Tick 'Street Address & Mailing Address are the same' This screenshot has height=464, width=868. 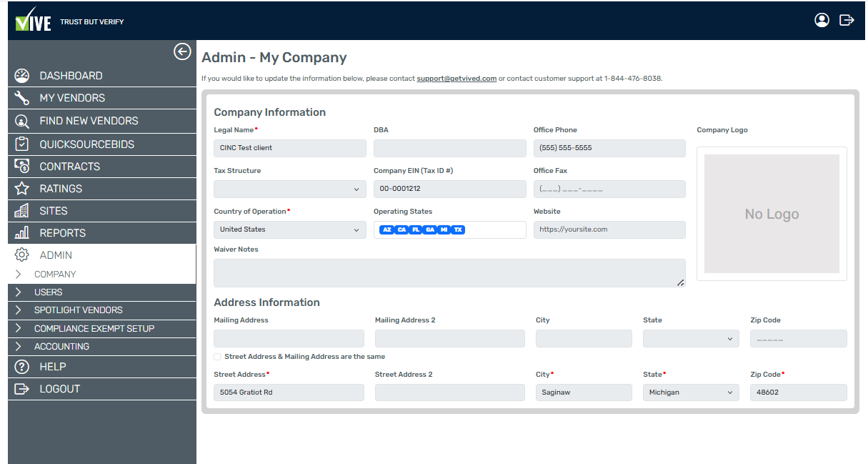[x=217, y=357]
